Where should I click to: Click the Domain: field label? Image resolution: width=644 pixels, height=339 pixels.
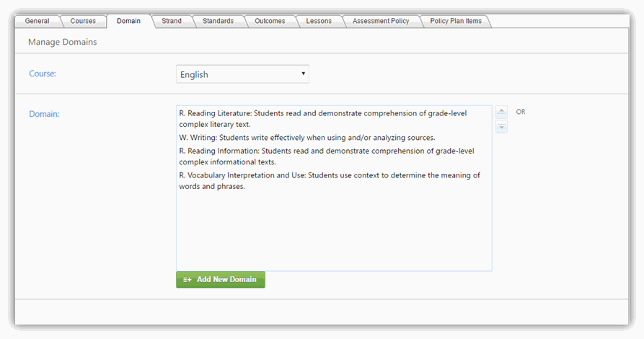(44, 114)
